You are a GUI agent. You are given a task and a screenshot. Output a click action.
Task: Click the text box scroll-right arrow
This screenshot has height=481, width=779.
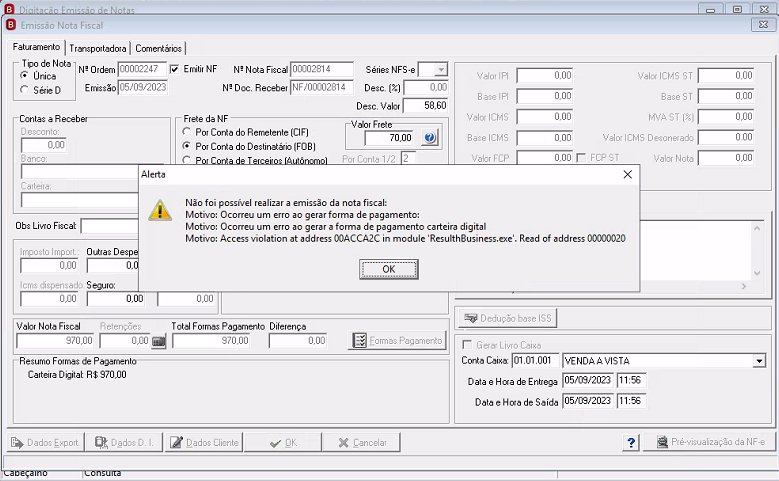tap(744, 286)
